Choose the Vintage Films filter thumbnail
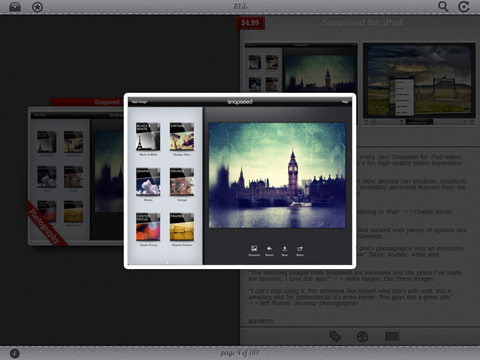480x360 pixels. 182,137
